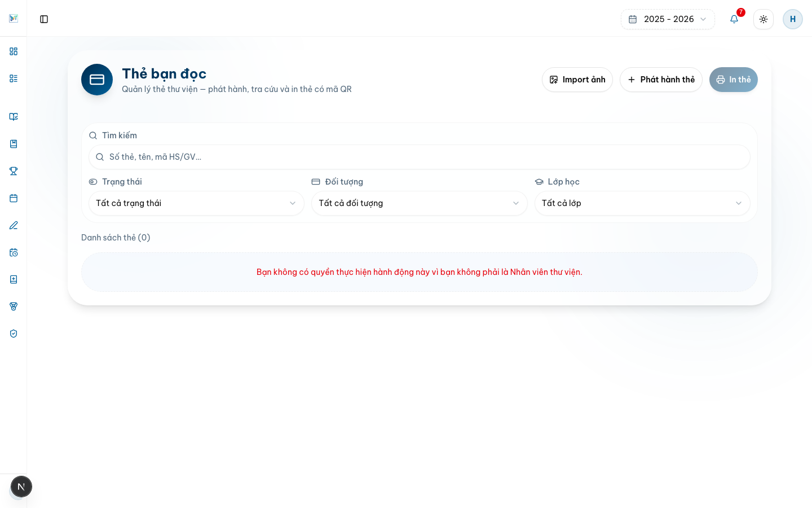The height and width of the screenshot is (508, 812).
Task: Expand the Tất cả đối tượng dropdown
Action: coord(420,203)
